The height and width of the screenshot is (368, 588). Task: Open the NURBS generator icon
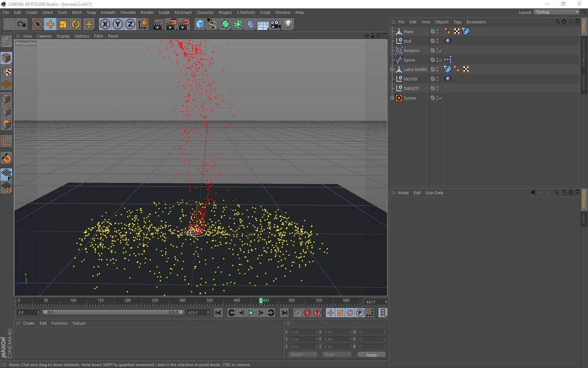tap(225, 24)
